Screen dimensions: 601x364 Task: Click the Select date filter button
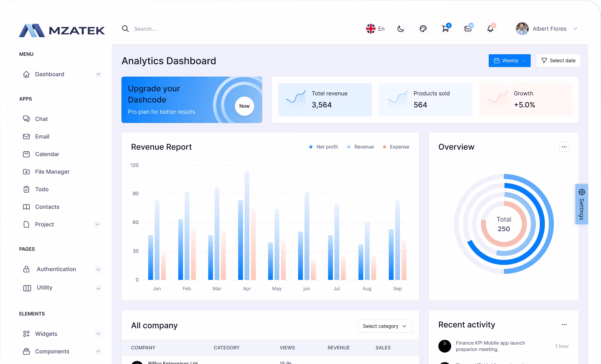click(558, 61)
